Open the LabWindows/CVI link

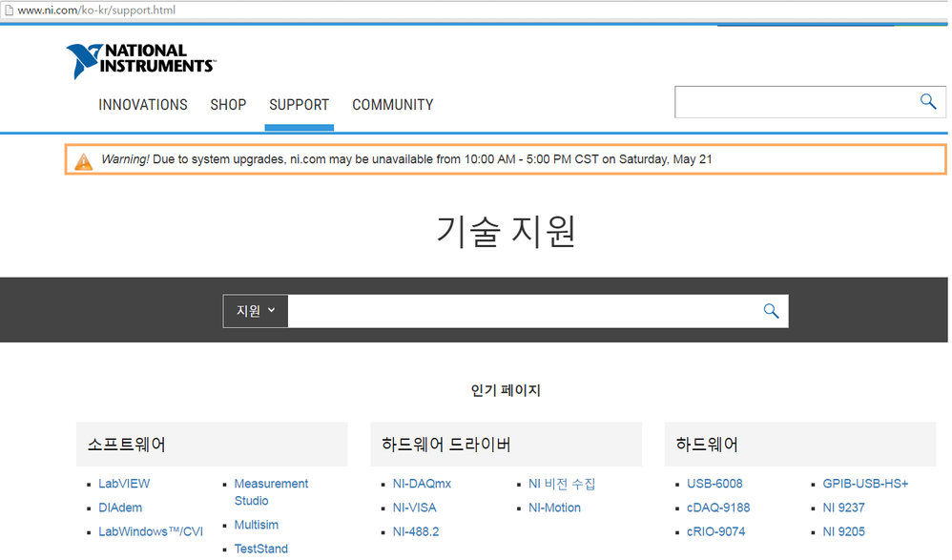click(151, 531)
